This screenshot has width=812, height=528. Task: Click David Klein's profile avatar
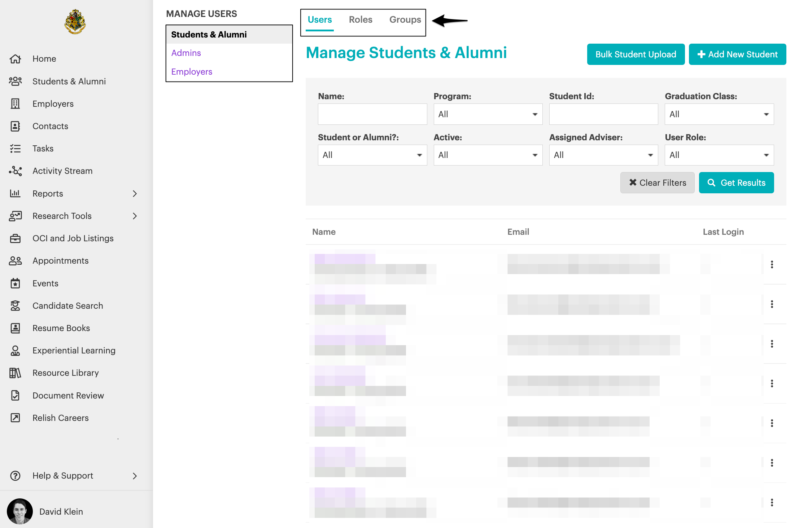coord(20,511)
